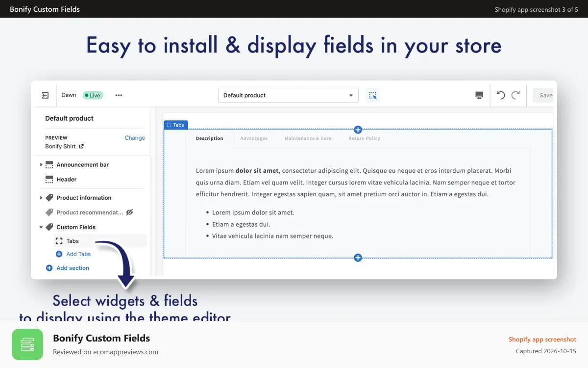588x368 pixels.
Task: Click the Change preview link
Action: (x=135, y=138)
